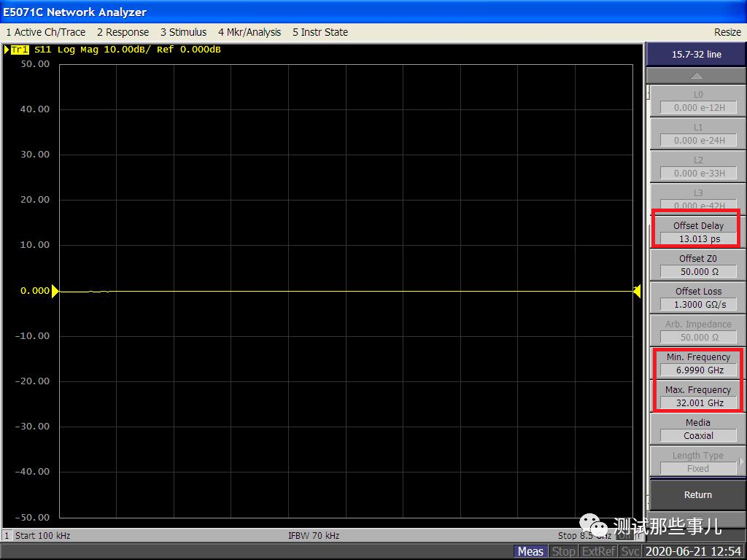
Task: Click the ExtRef status indicator
Action: (599, 551)
